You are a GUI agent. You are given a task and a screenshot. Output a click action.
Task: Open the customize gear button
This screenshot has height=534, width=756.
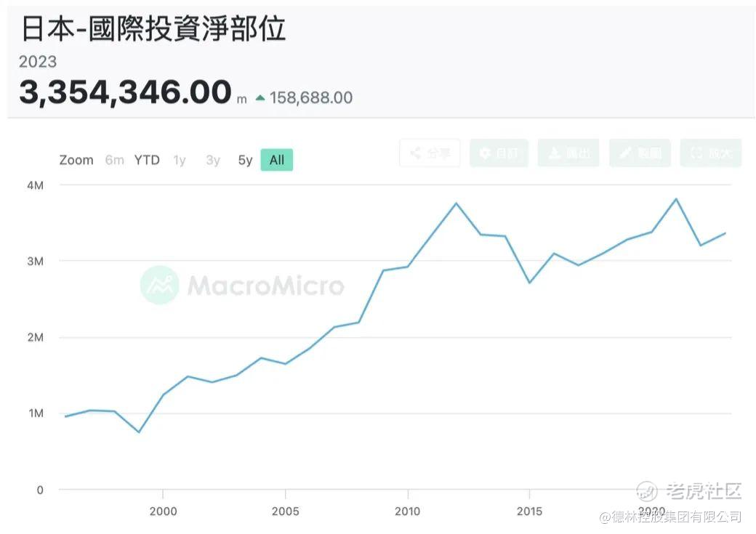499,153
